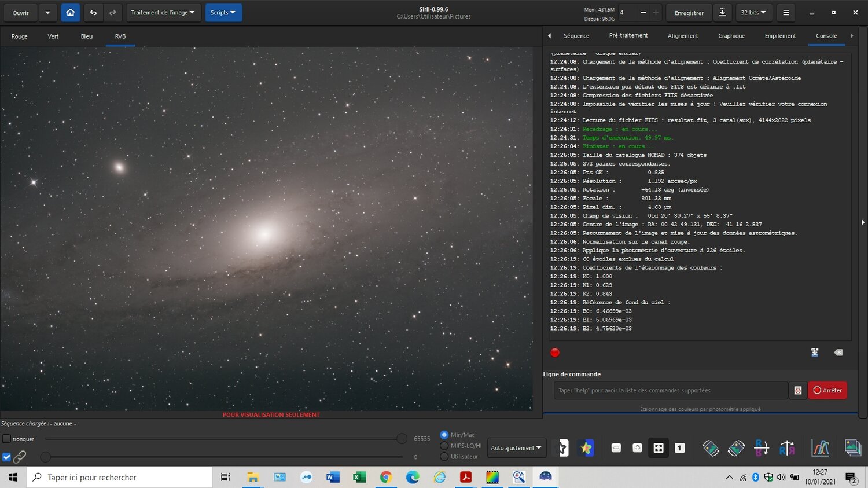Click the Ouvrir button
The height and width of the screenshot is (488, 868).
pos(21,12)
